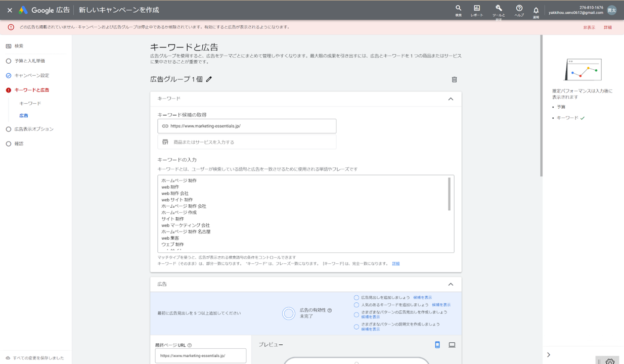This screenshot has height=364, width=624.
Task: Click the account avatar at the top right
Action: coord(612,10)
